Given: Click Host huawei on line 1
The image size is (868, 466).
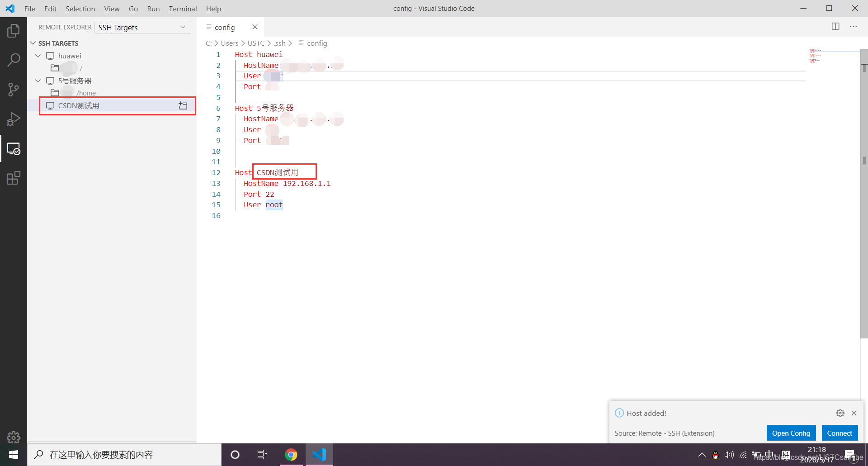Looking at the screenshot, I should (259, 55).
